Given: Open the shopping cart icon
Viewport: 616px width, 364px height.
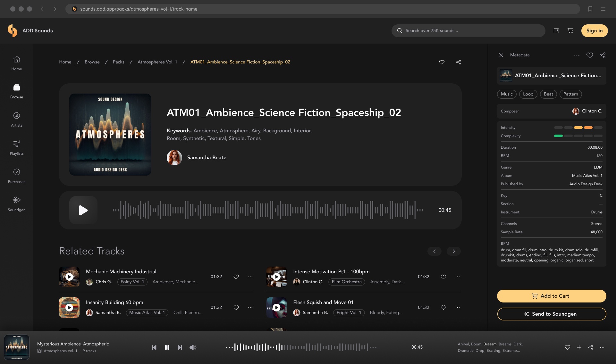Looking at the screenshot, I should [x=570, y=30].
